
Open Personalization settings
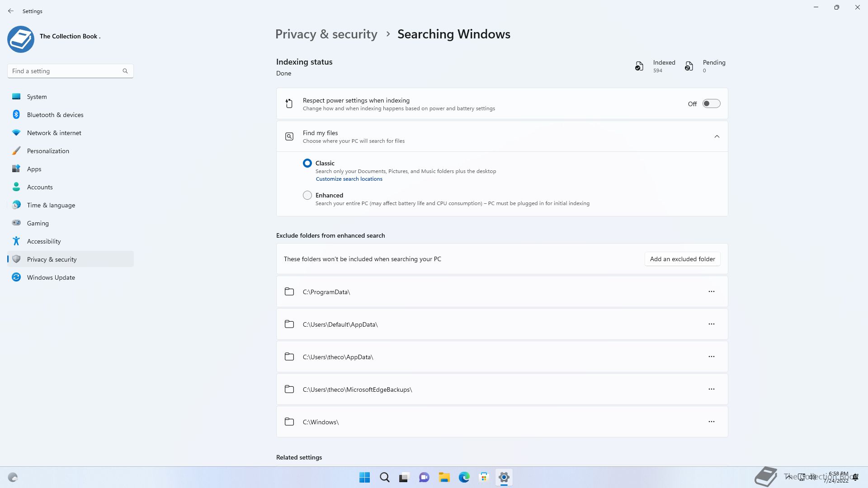tap(71, 151)
